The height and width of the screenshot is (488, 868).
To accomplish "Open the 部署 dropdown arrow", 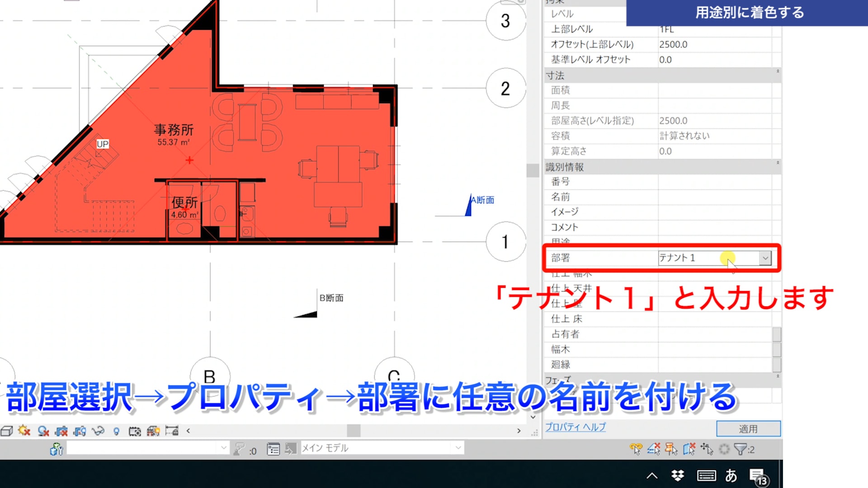I will tap(765, 258).
